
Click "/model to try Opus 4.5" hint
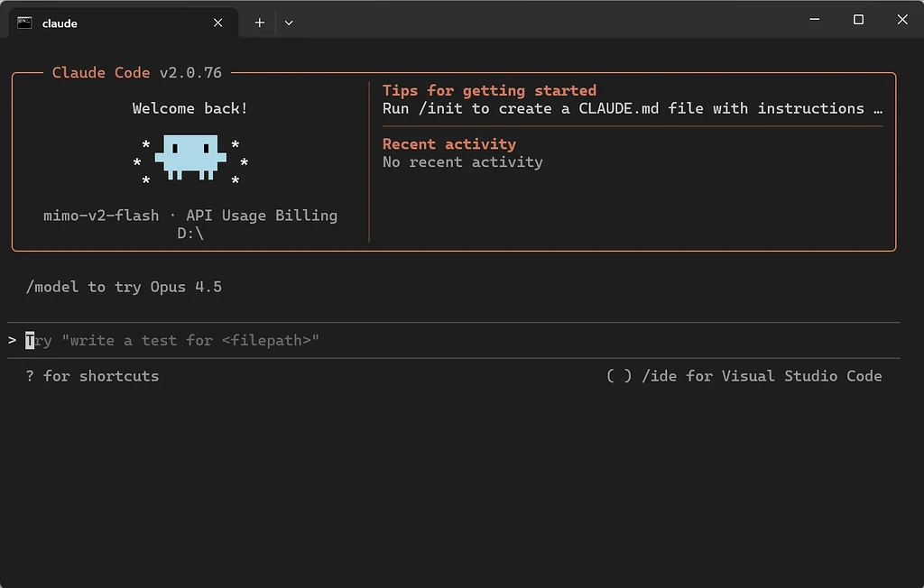124,287
